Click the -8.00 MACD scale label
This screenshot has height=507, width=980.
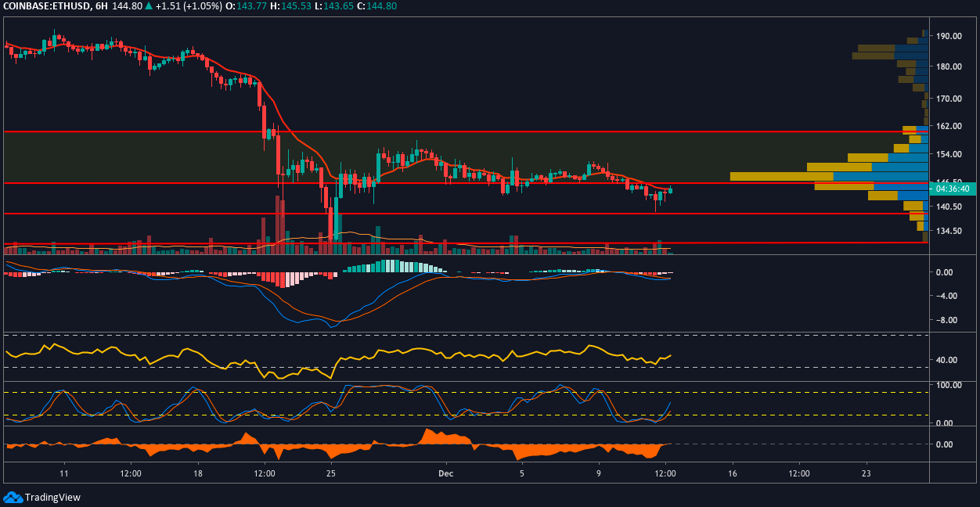(x=947, y=320)
